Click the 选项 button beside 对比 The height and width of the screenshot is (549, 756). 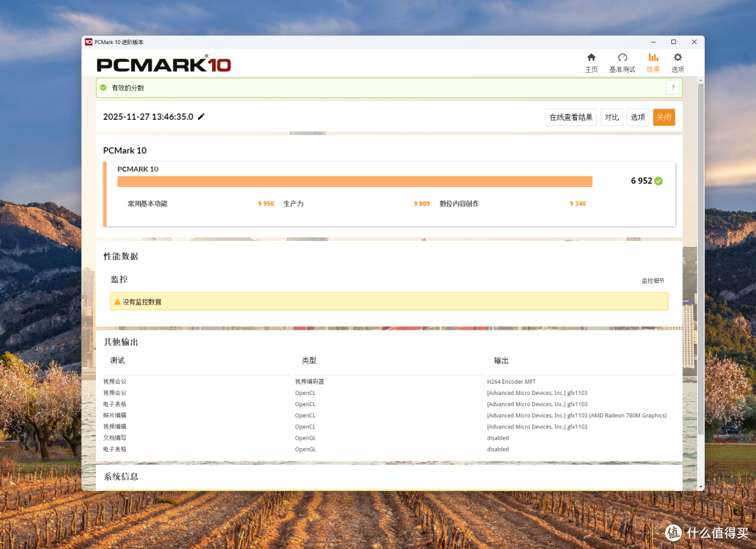pyautogui.click(x=638, y=117)
